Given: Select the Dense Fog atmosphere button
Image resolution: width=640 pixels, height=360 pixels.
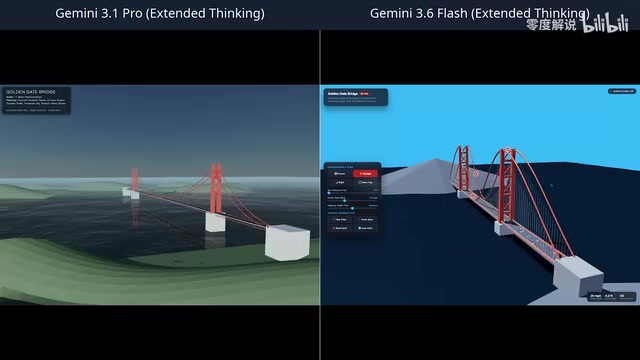Looking at the screenshot, I should click(365, 182).
